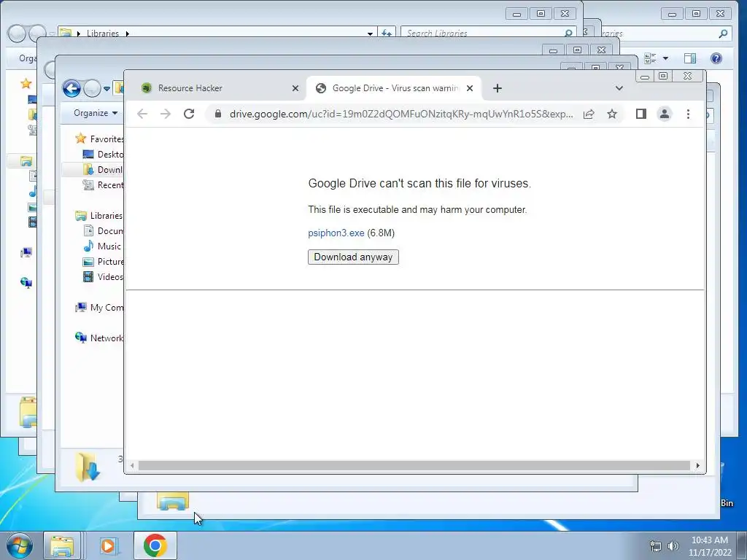The height and width of the screenshot is (560, 747).
Task: Go forward in Chrome browser history
Action: coord(166,114)
